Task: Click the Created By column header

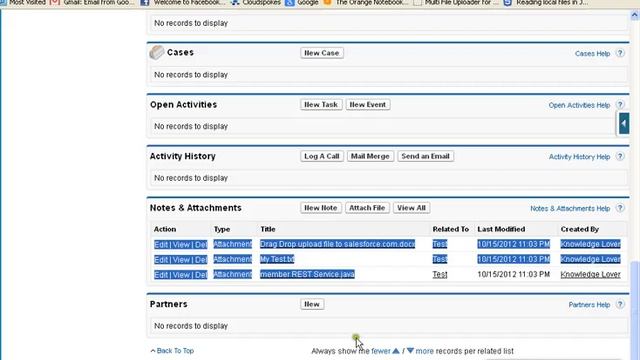Action: click(580, 229)
